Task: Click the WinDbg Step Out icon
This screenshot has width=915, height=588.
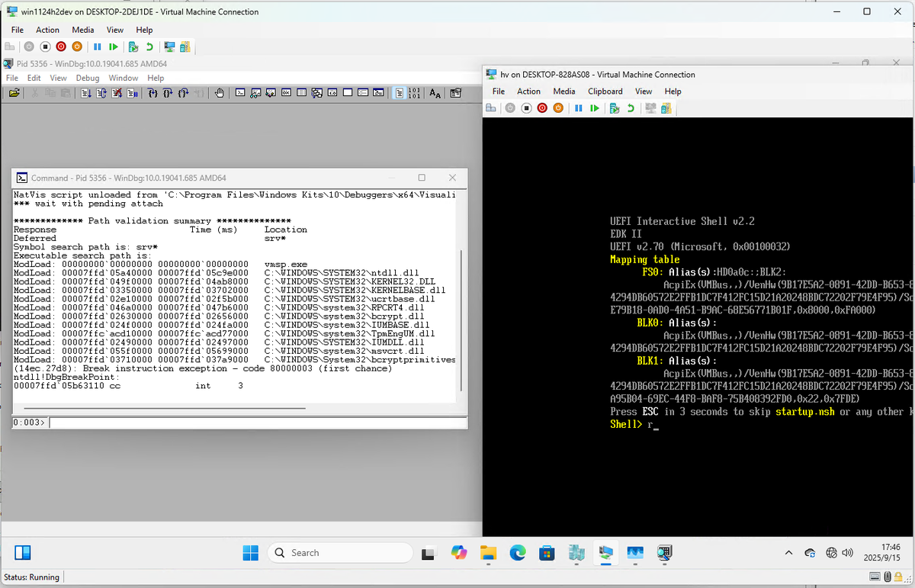Action: pos(184,93)
